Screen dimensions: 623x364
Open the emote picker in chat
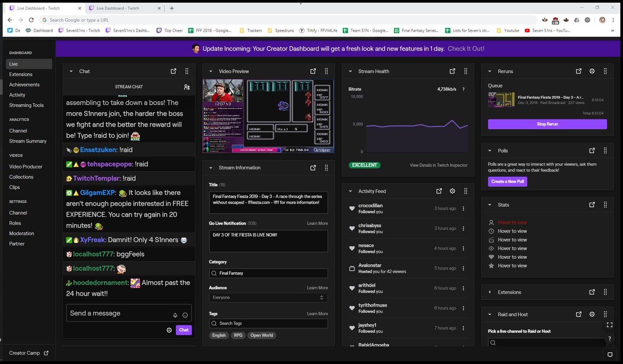click(185, 315)
